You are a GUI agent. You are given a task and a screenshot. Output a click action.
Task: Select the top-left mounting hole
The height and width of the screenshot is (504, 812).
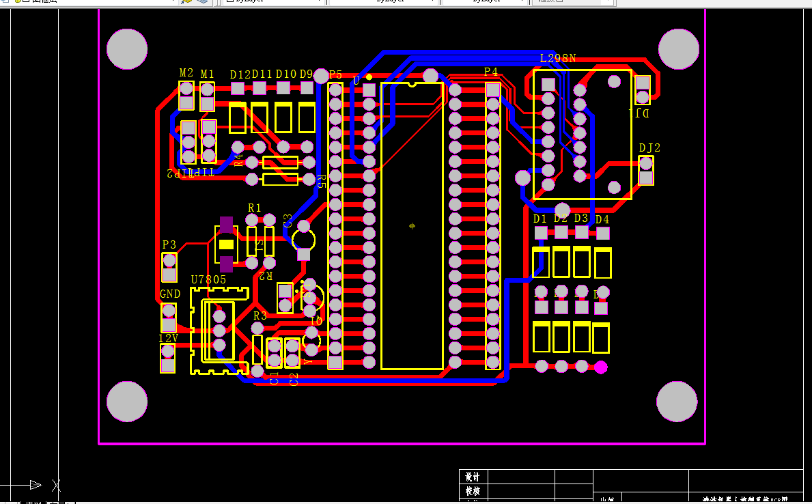click(127, 49)
